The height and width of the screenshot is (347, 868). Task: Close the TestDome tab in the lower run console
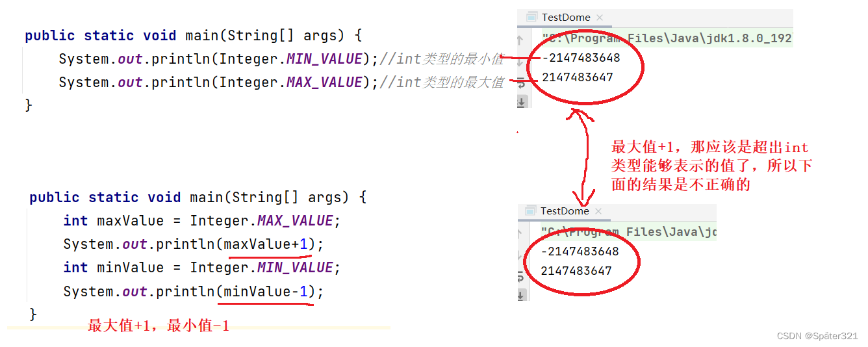pos(598,211)
